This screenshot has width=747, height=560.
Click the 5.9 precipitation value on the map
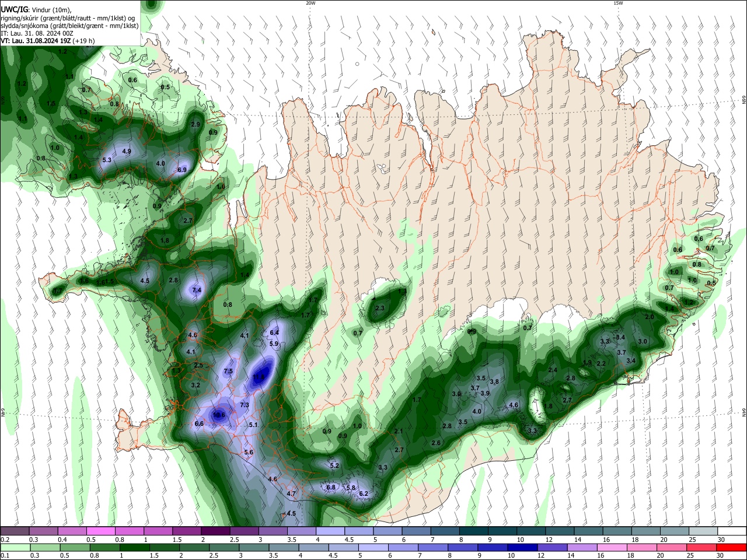[274, 344]
